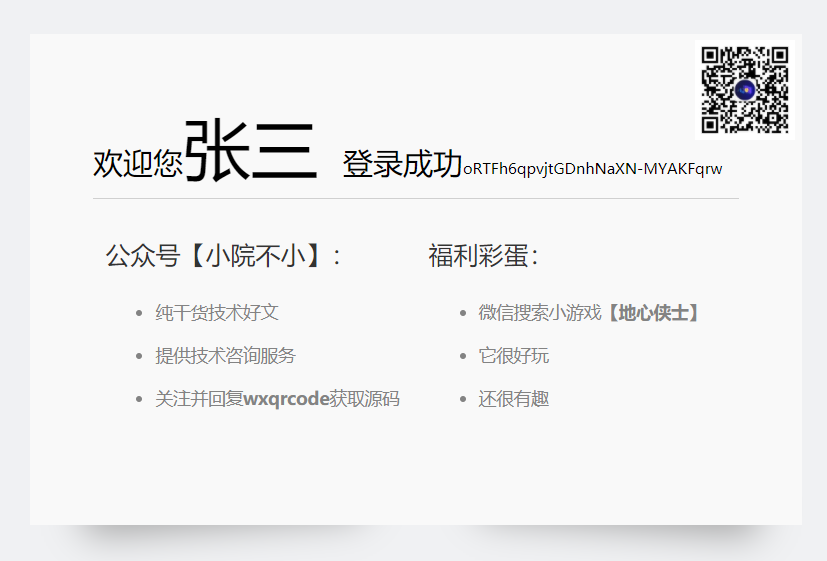Click the 公众号【小院不小】 heading
The width and height of the screenshot is (827, 561).
pos(224,256)
